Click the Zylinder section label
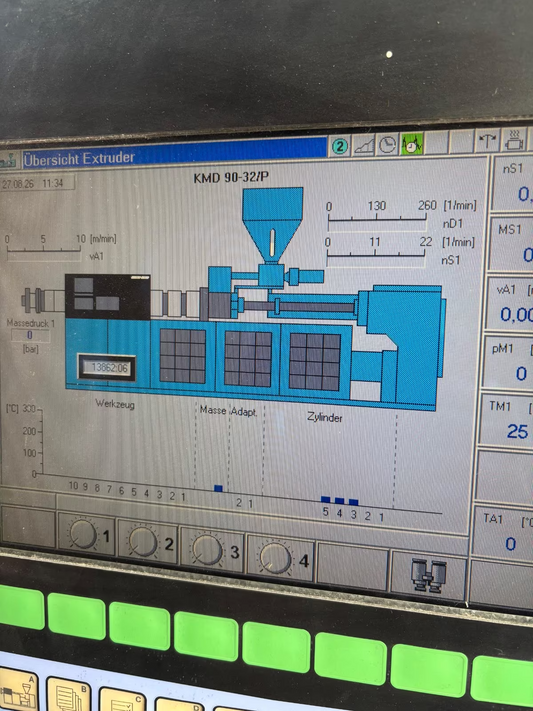Image resolution: width=533 pixels, height=711 pixels. tap(325, 417)
